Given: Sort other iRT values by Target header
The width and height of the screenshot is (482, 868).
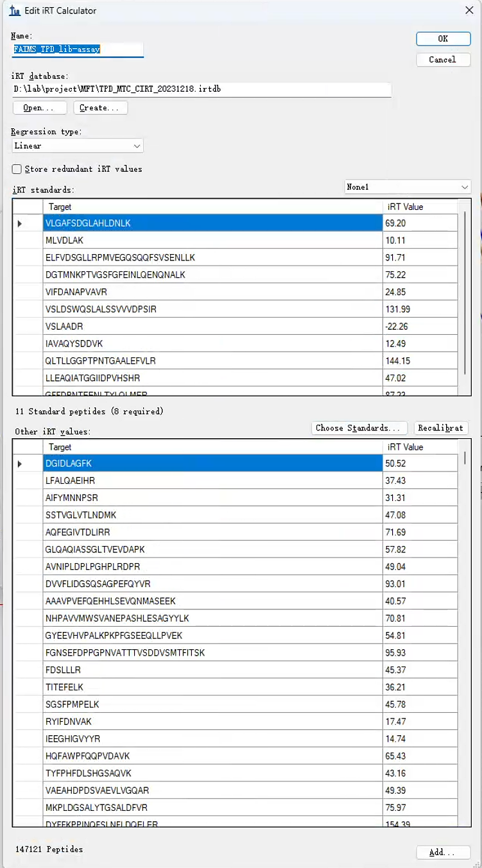Looking at the screenshot, I should 212,447.
